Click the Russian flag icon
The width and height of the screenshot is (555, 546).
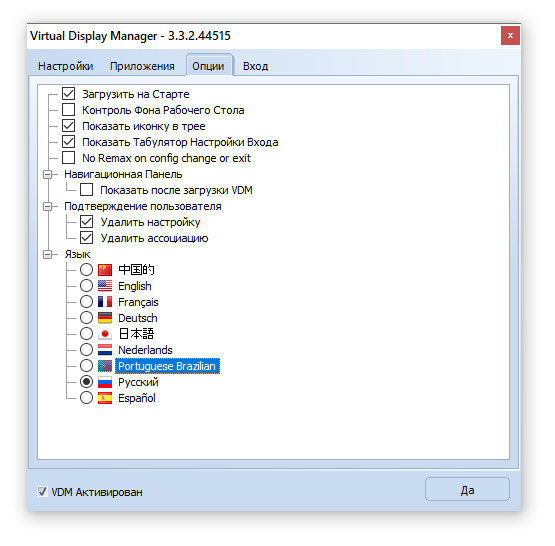105,382
